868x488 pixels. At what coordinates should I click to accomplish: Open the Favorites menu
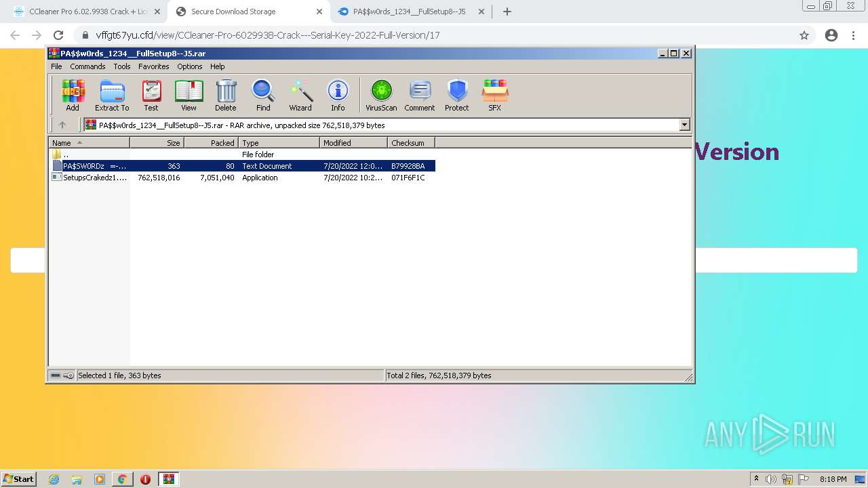coord(154,66)
